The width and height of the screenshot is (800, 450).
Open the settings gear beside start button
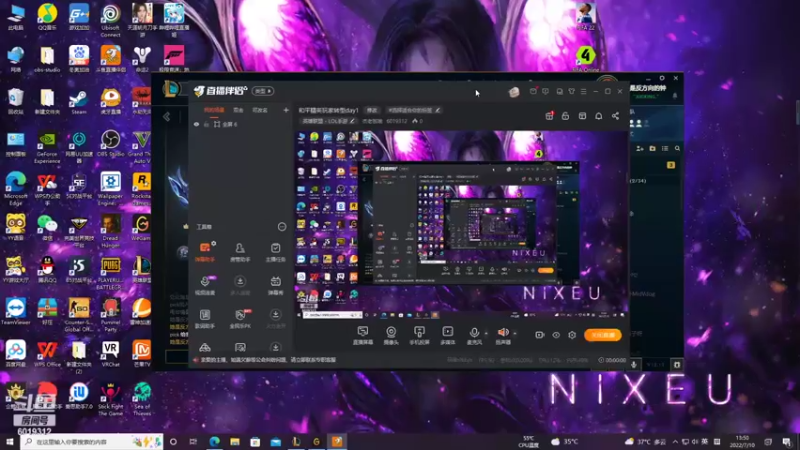[572, 335]
